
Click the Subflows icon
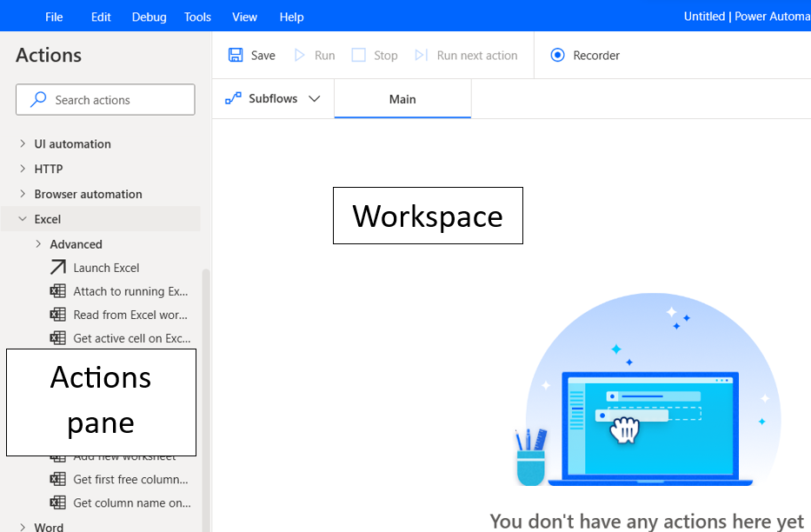[233, 98]
